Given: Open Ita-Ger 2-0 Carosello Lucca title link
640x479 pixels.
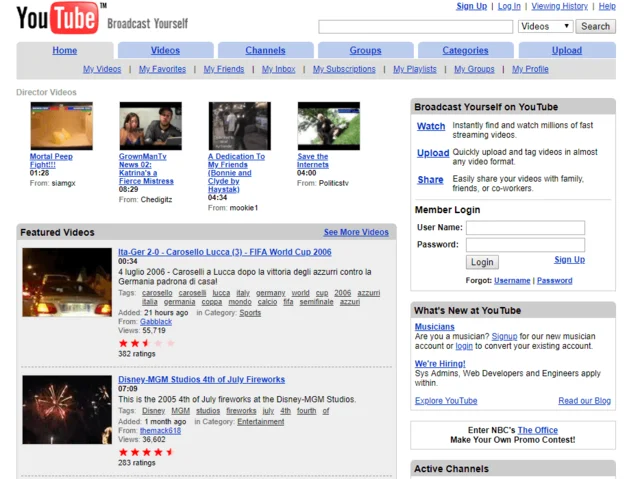Looking at the screenshot, I should pyautogui.click(x=224, y=252).
